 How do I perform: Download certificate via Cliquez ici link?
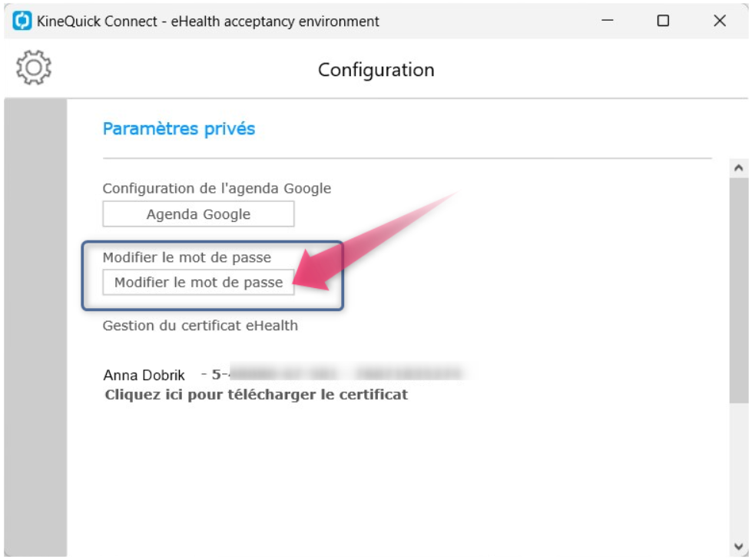point(256,395)
